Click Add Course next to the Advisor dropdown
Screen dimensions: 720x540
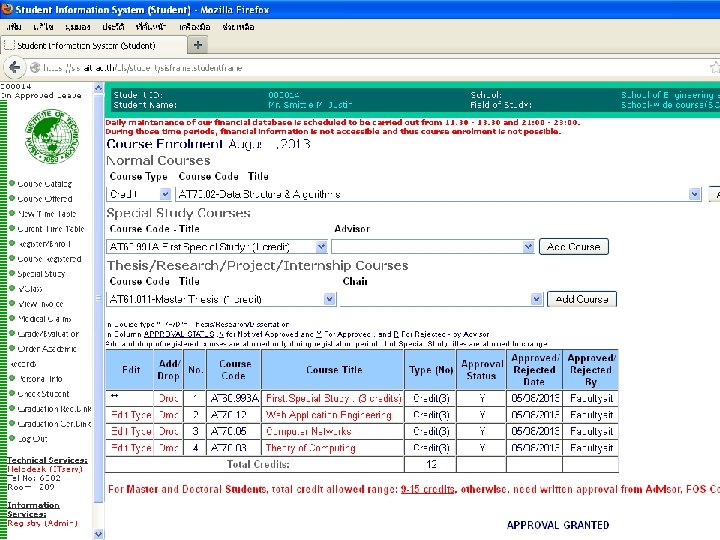click(574, 247)
